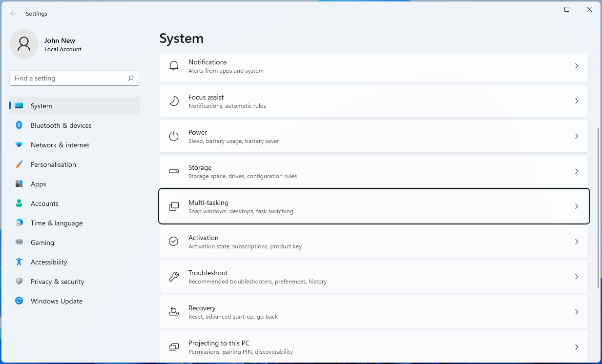This screenshot has width=602, height=364.
Task: Click the Windows Update sync icon
Action: [x=19, y=301]
